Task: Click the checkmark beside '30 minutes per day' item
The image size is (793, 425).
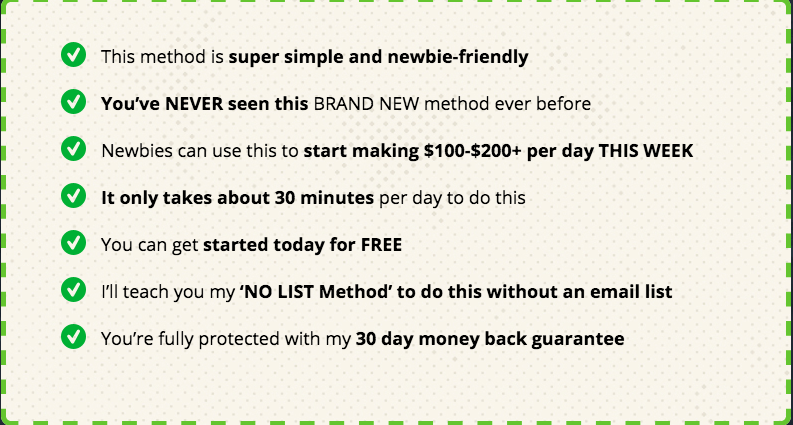Action: (x=73, y=196)
